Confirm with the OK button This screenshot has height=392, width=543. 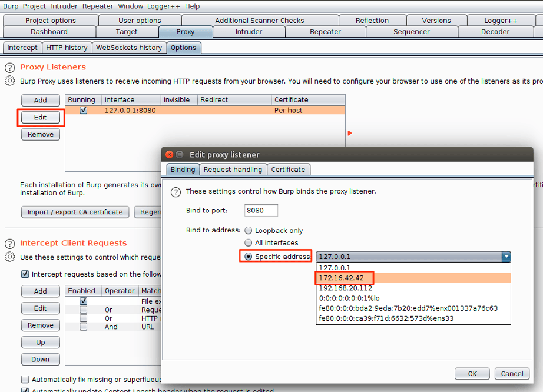(471, 373)
